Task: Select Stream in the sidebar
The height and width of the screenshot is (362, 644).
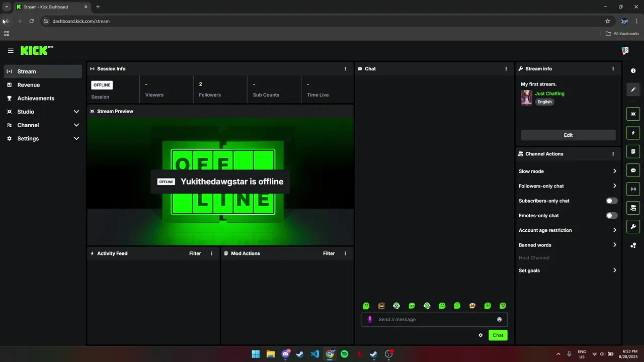Action: (43, 71)
